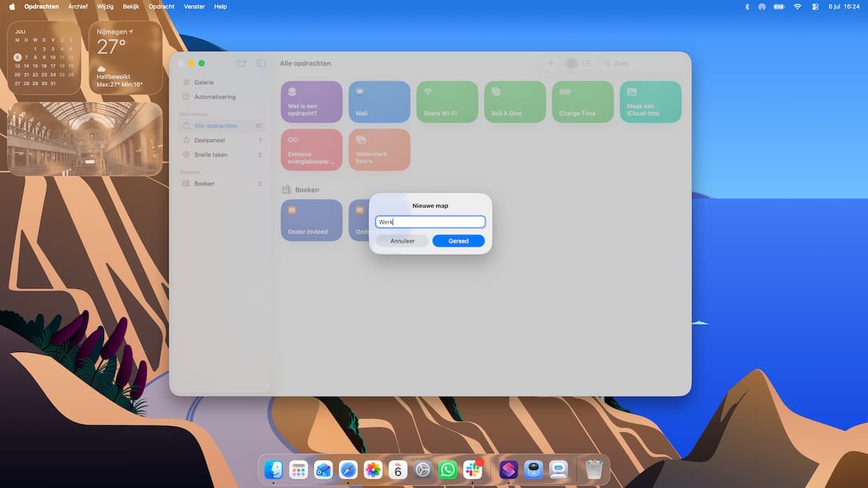Image resolution: width=868 pixels, height=488 pixels.
Task: Toggle the sidebar visibility icon
Action: [261, 64]
